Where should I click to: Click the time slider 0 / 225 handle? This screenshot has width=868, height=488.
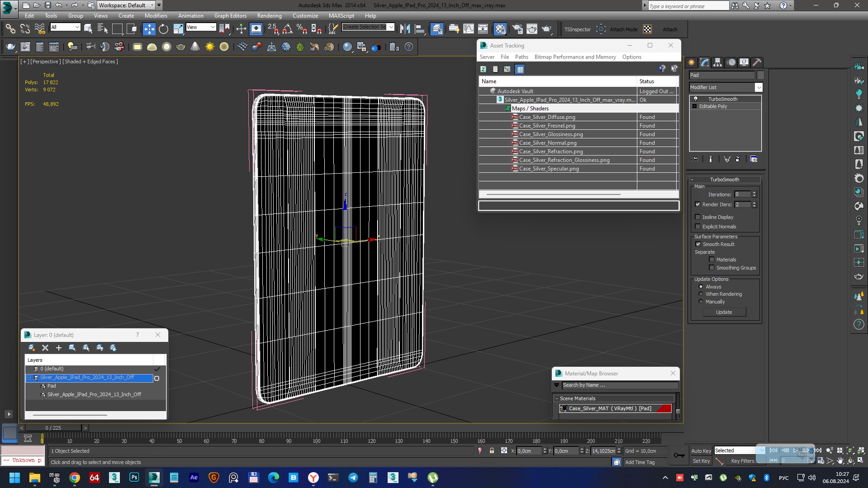click(53, 427)
